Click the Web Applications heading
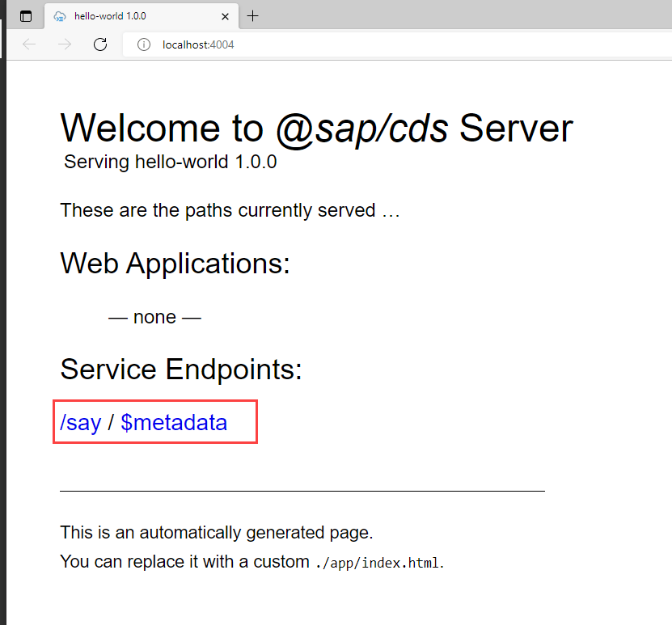 click(175, 263)
